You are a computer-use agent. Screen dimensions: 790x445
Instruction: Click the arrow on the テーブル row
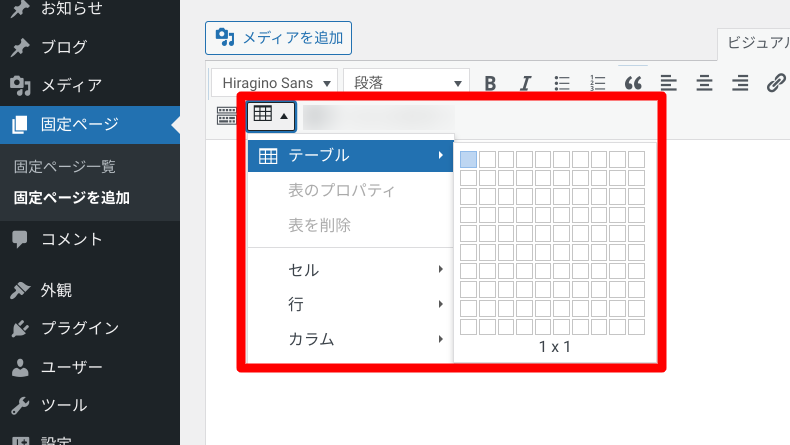pyautogui.click(x=440, y=155)
